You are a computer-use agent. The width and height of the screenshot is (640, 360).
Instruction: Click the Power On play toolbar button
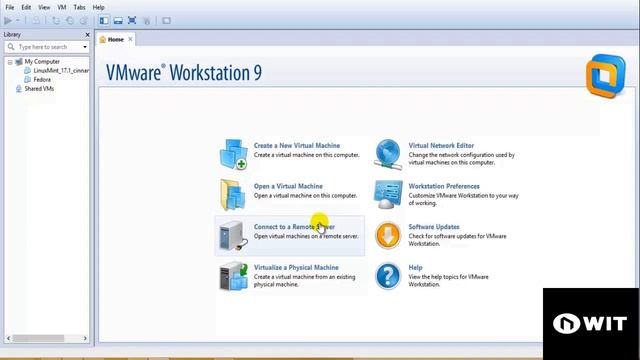[x=8, y=20]
